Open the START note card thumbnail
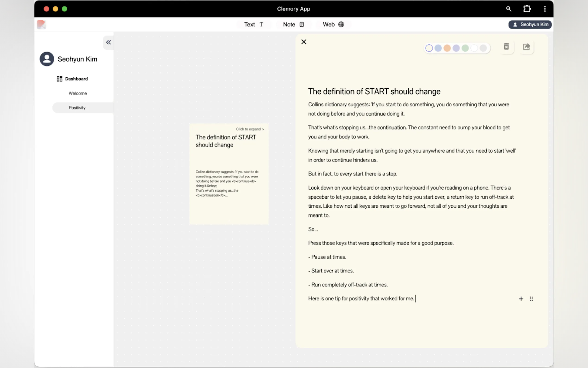 (x=229, y=174)
